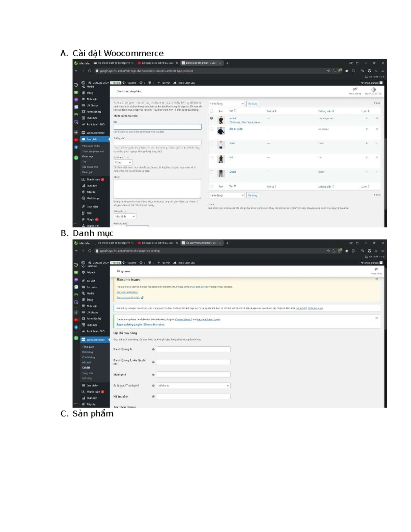Open the Quần category link

coord(233,172)
